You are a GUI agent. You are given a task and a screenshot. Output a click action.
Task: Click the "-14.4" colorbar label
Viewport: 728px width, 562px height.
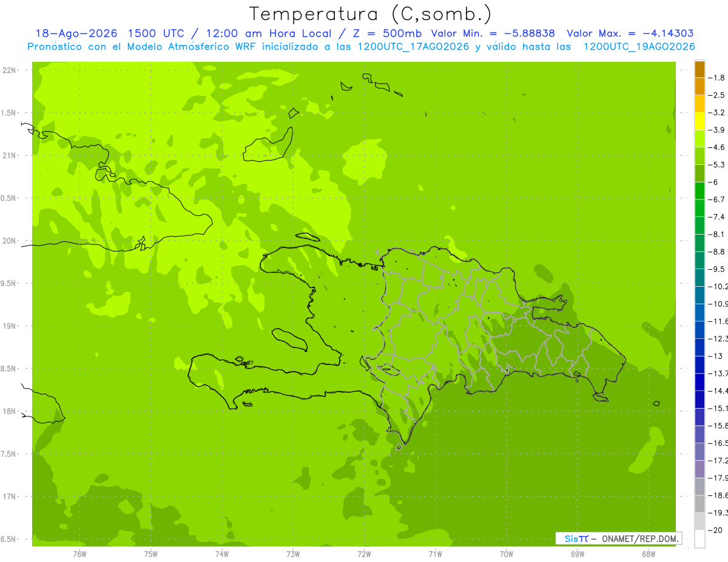pos(718,391)
